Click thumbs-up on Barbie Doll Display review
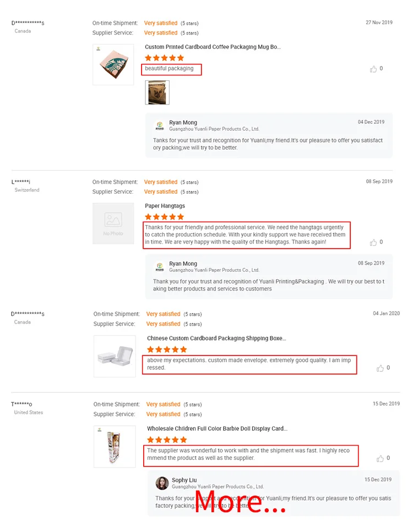Screen dimensions: 413x532 pos(380,459)
